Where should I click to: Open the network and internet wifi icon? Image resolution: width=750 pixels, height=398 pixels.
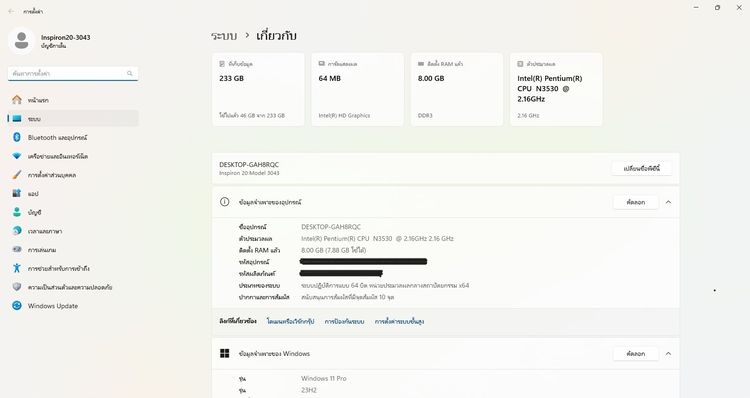pos(17,156)
